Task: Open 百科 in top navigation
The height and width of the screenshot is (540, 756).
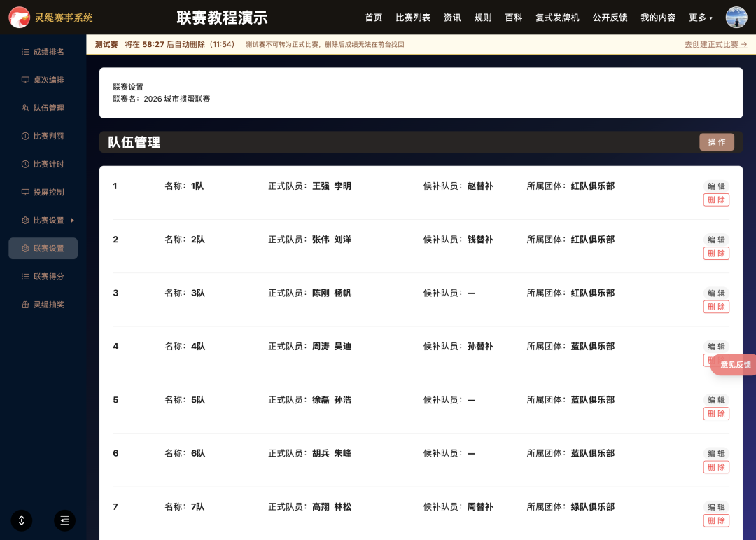Action: click(x=514, y=18)
